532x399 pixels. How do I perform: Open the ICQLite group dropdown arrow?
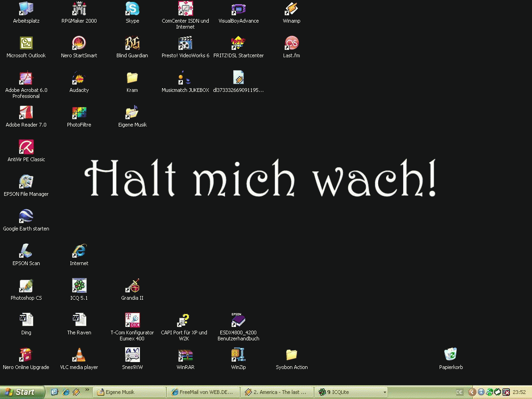(385, 392)
